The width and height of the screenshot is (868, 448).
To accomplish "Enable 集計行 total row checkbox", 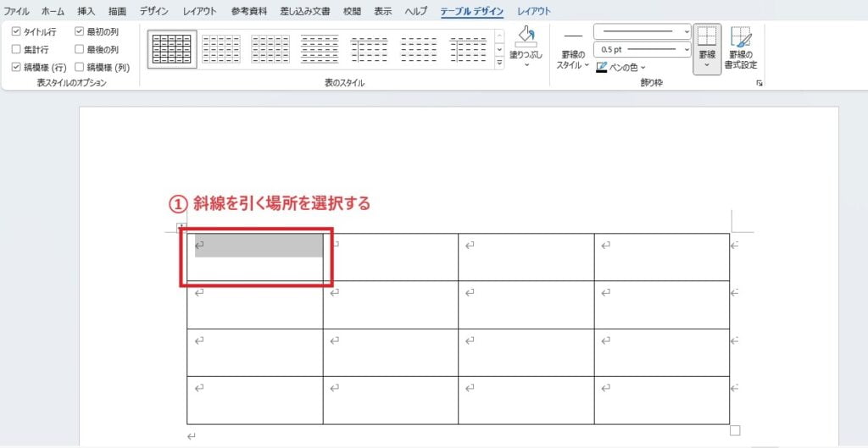I will [16, 49].
